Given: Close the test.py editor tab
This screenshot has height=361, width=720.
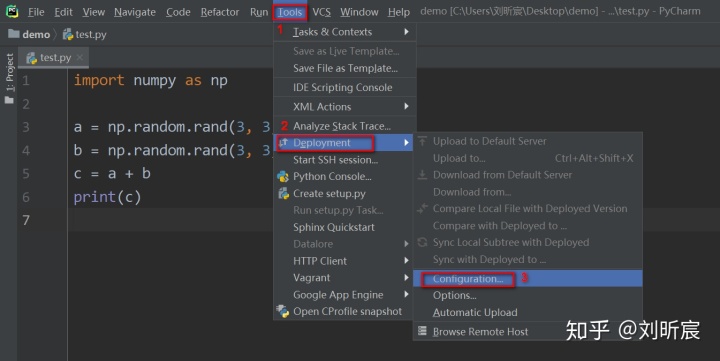Looking at the screenshot, I should click(79, 57).
